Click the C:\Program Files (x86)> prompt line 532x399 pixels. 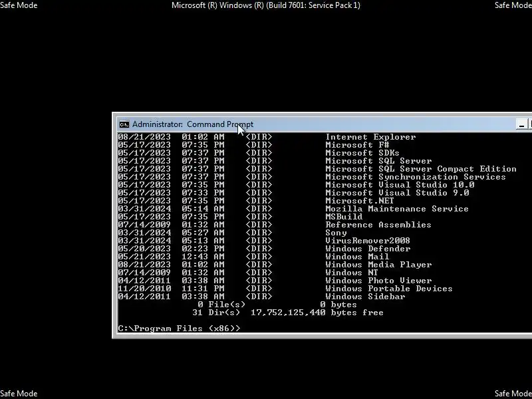tap(179, 329)
